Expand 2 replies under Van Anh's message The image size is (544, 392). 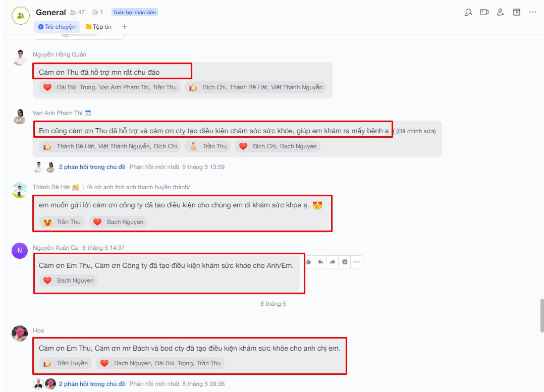click(x=92, y=167)
